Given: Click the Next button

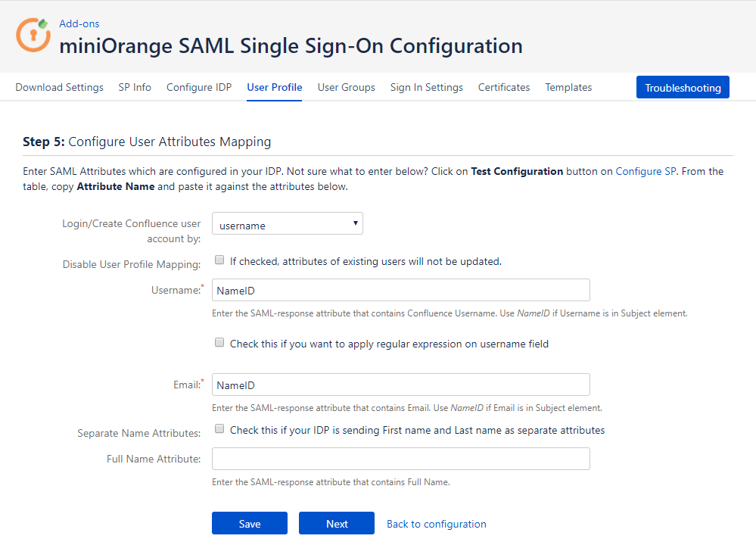Looking at the screenshot, I should pyautogui.click(x=337, y=523).
